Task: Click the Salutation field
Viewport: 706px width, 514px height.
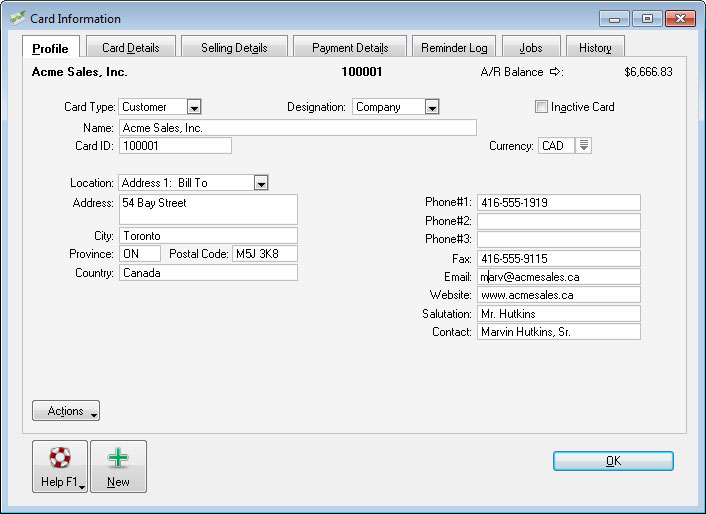Action: (x=559, y=313)
